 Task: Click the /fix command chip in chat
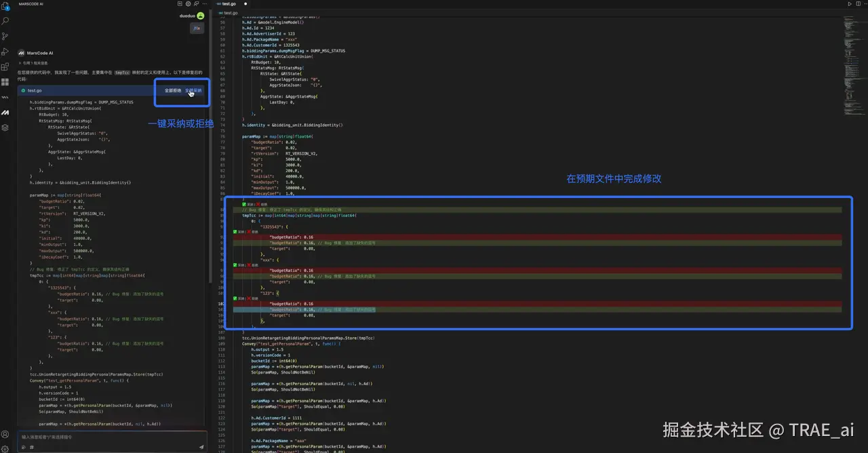tap(197, 28)
